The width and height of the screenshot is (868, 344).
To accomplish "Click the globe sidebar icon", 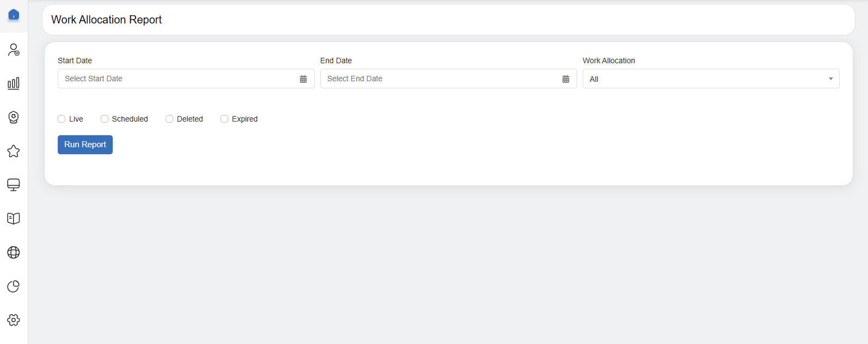I will pos(14,252).
